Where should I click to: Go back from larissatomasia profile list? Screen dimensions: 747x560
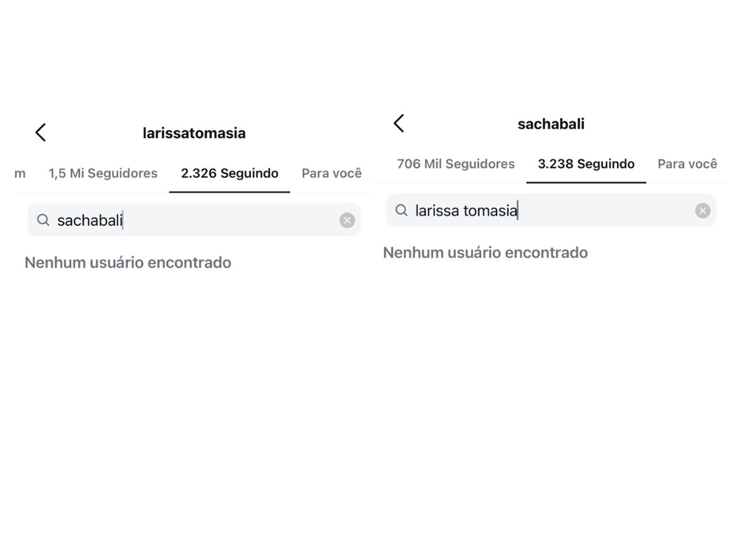(40, 133)
